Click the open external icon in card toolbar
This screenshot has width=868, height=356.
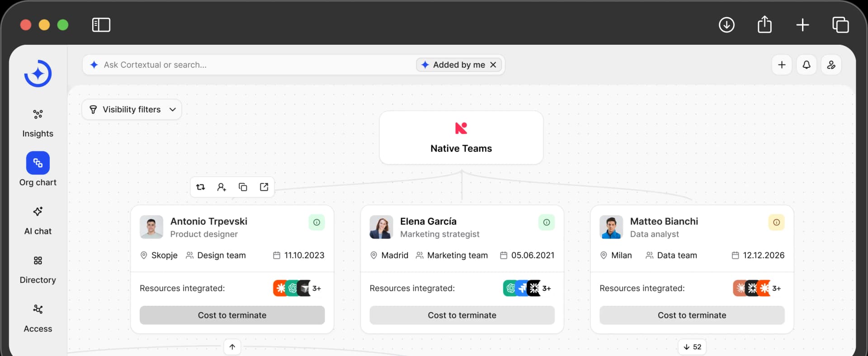point(264,187)
